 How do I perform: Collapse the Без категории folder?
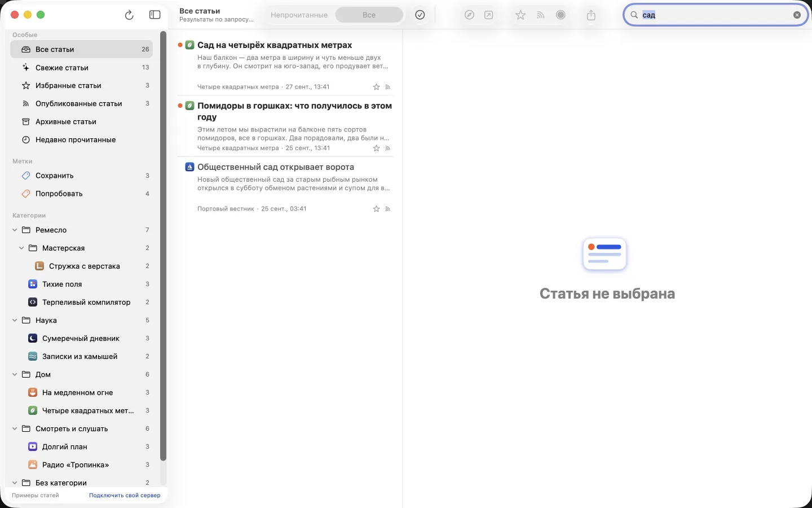[x=15, y=483]
